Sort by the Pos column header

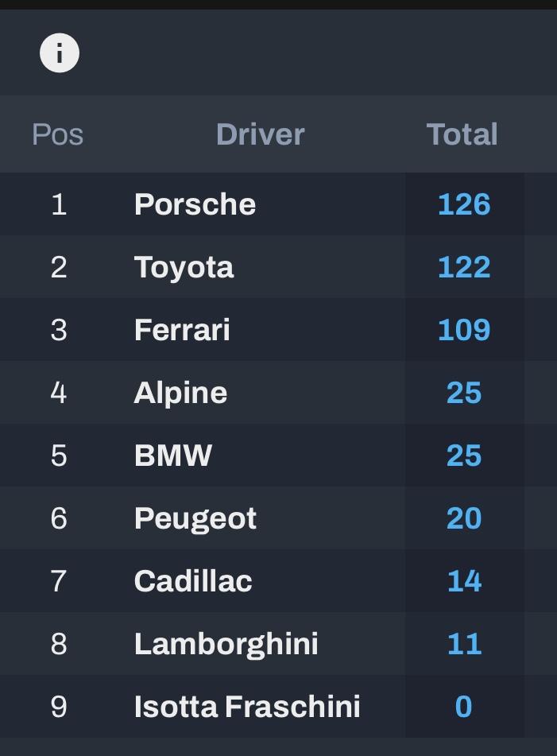pos(58,134)
